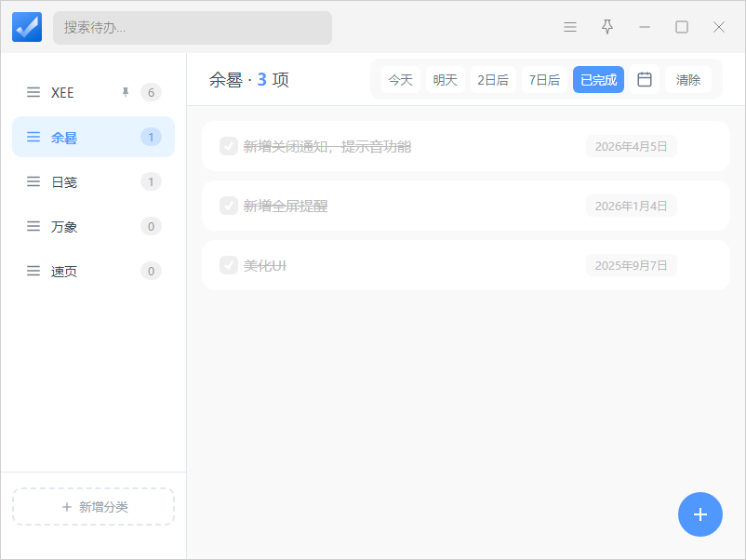Image resolution: width=746 pixels, height=560 pixels.
Task: Close the to-do window
Action: tap(719, 27)
